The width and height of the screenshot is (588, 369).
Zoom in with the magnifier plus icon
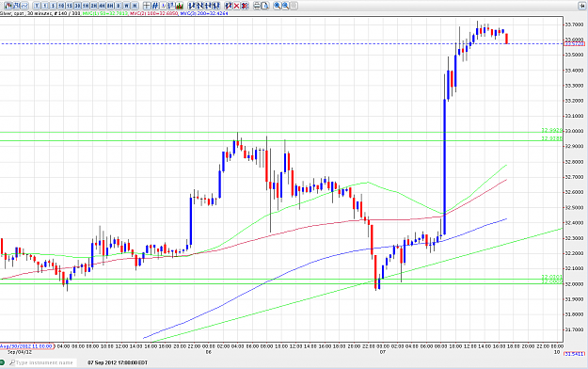click(278, 6)
